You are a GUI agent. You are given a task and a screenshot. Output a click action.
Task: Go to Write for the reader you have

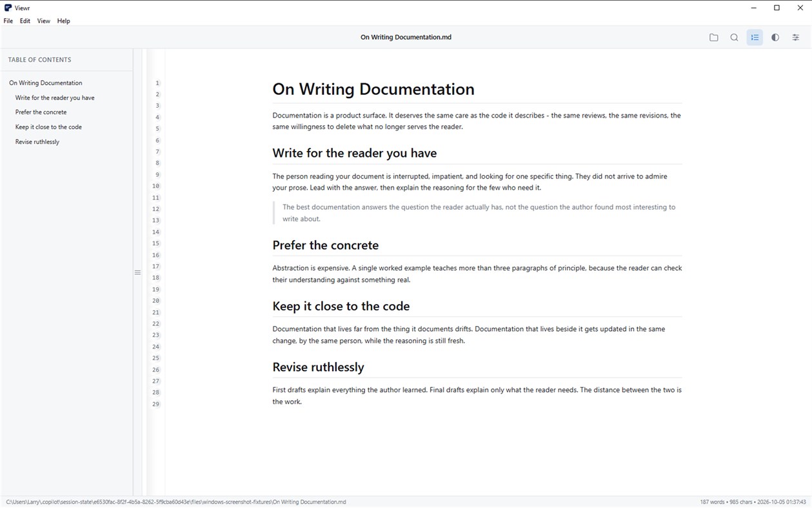tap(55, 97)
